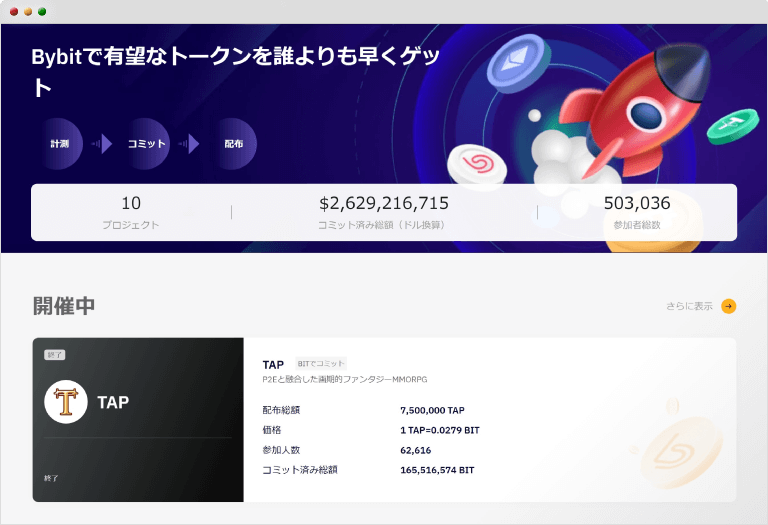Click the white red-swirl coin graphic
768x525 pixels.
pos(477,166)
